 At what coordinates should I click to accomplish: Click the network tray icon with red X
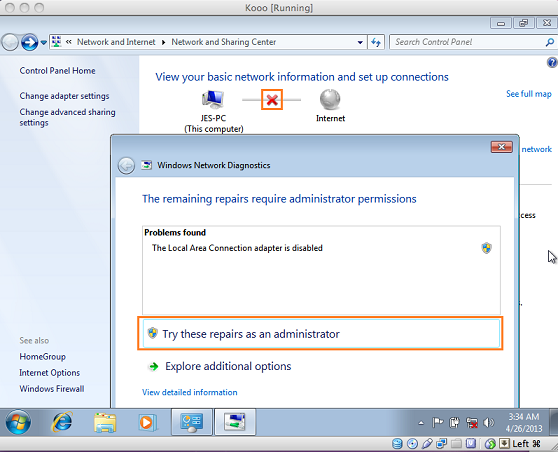[x=472, y=423]
